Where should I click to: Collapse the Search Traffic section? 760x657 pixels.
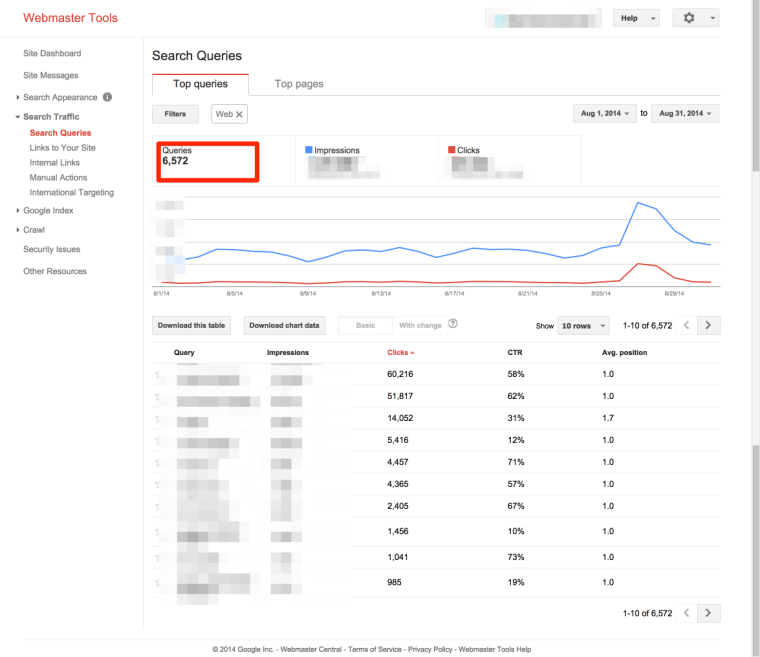coord(18,117)
